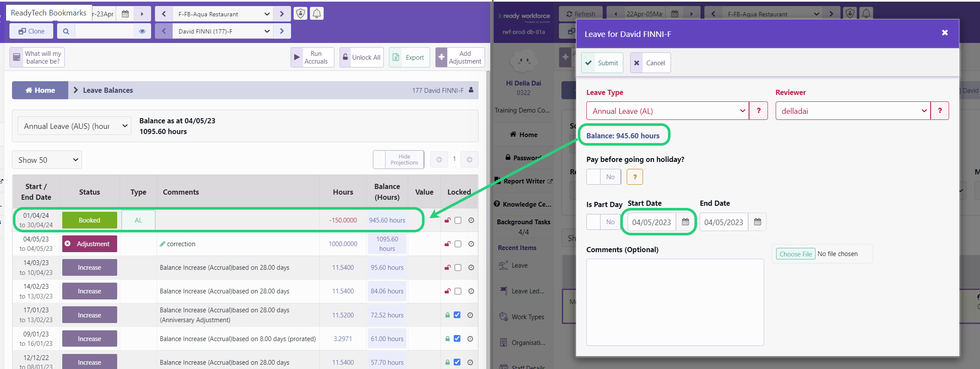Click the lock icon in the Adjustment row

pos(447,244)
